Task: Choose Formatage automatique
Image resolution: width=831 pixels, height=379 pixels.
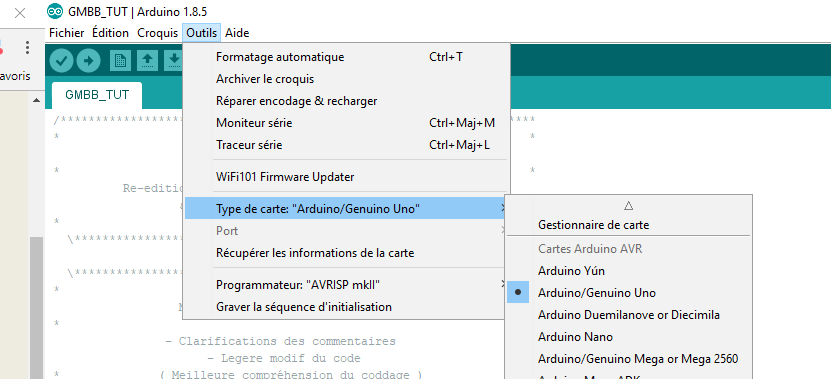Action: tap(346, 57)
